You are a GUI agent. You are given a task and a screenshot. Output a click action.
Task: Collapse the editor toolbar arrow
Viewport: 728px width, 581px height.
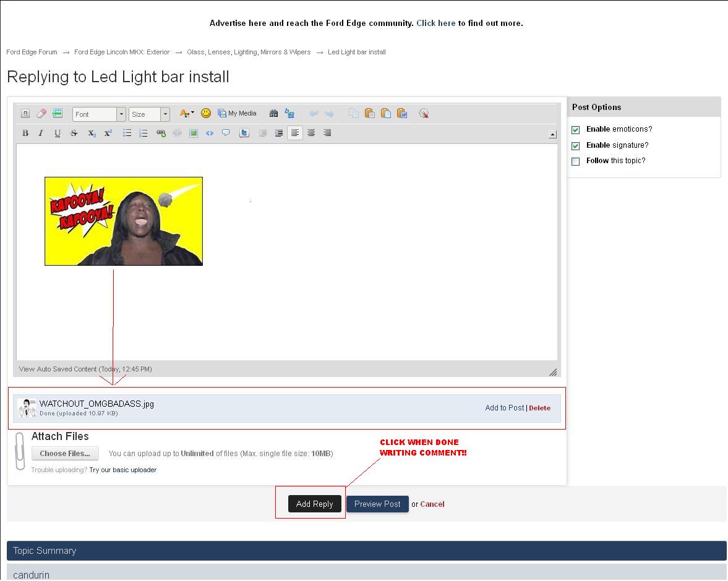[x=552, y=135]
